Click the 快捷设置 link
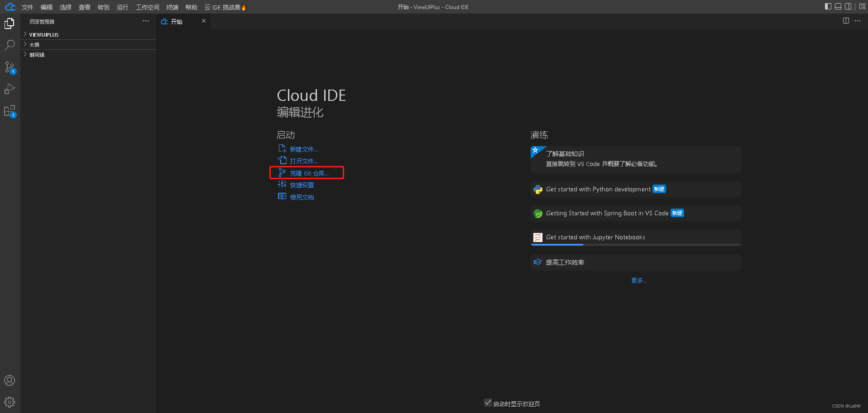 302,185
